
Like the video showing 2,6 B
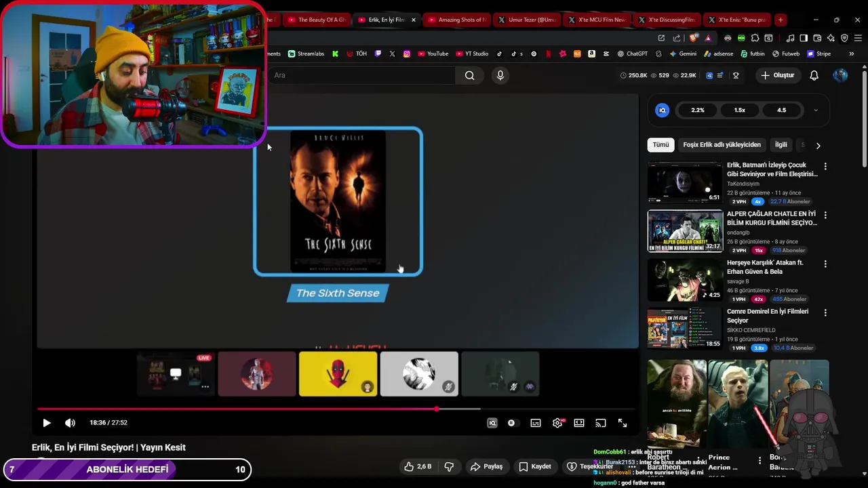tap(418, 466)
